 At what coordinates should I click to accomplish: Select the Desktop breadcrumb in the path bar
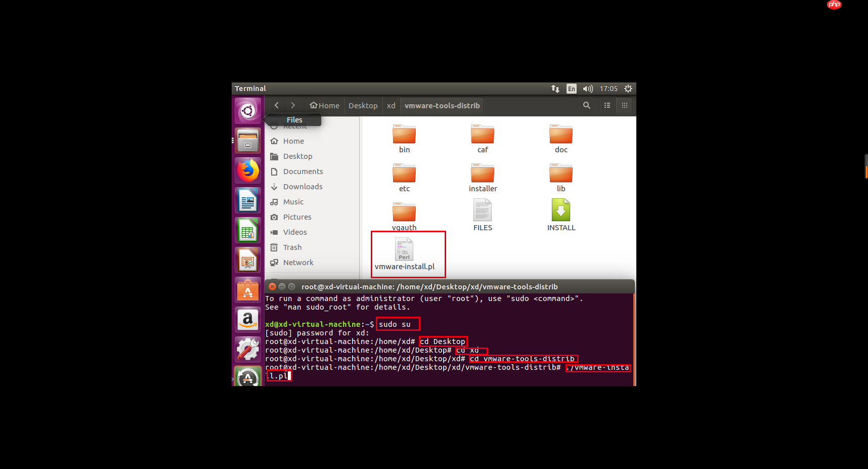point(363,105)
